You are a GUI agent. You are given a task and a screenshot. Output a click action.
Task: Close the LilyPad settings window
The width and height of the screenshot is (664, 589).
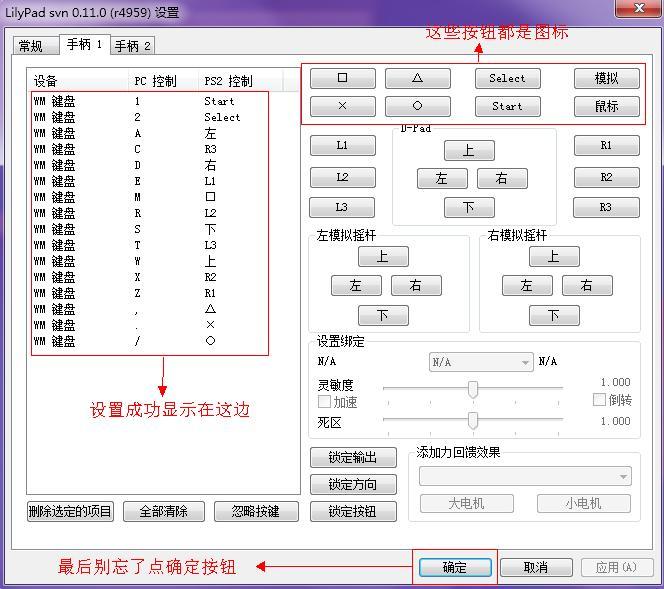coord(639,8)
